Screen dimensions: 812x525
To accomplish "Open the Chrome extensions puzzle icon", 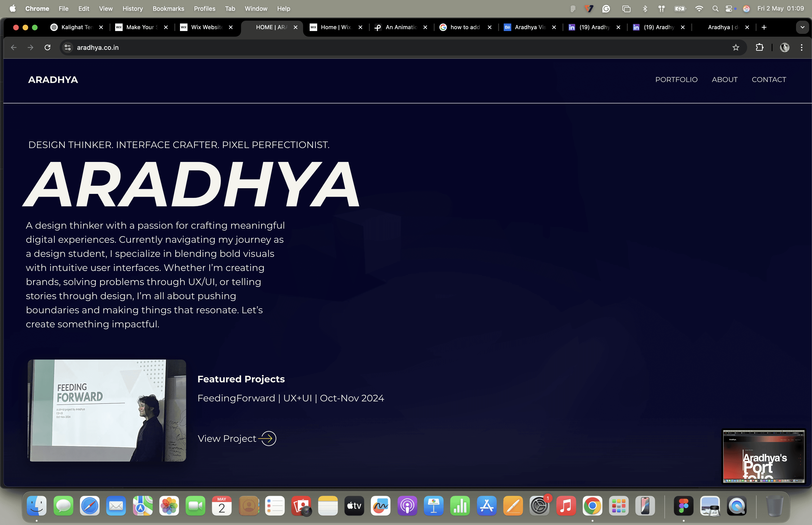I will (760, 47).
